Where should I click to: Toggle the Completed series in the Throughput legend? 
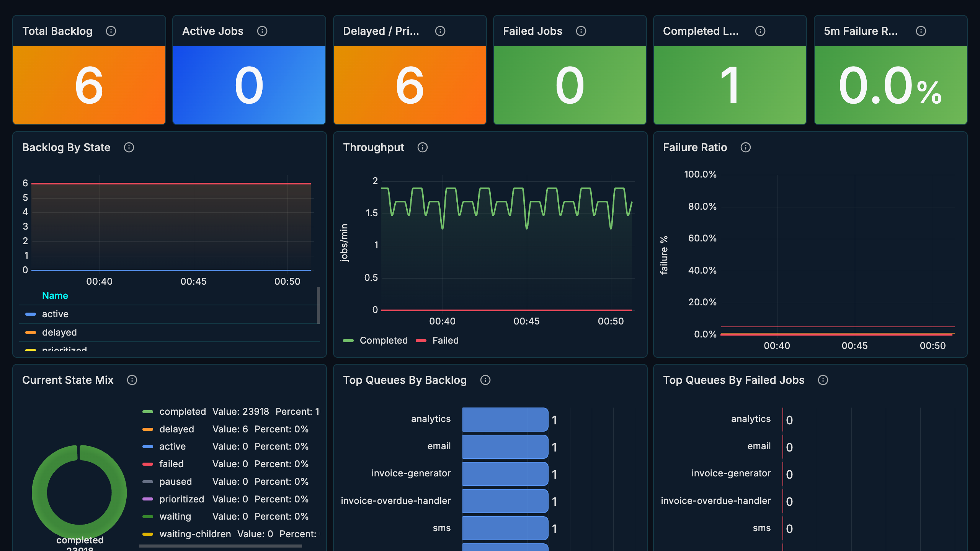coord(384,341)
